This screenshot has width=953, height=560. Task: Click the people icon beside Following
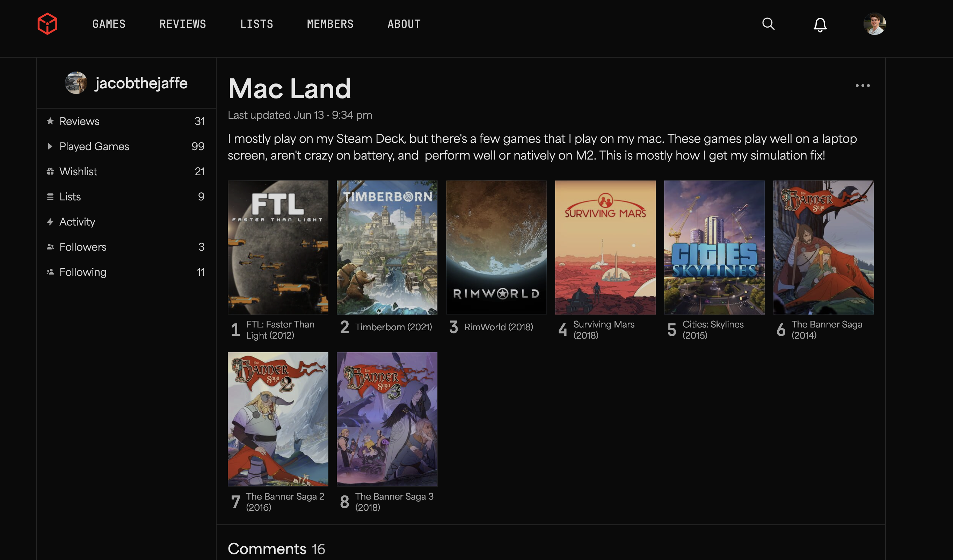pos(50,272)
